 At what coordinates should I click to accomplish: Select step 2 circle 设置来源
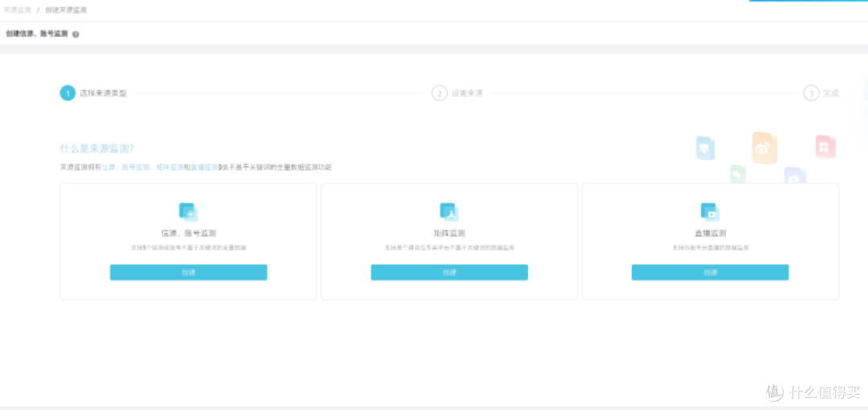(440, 93)
